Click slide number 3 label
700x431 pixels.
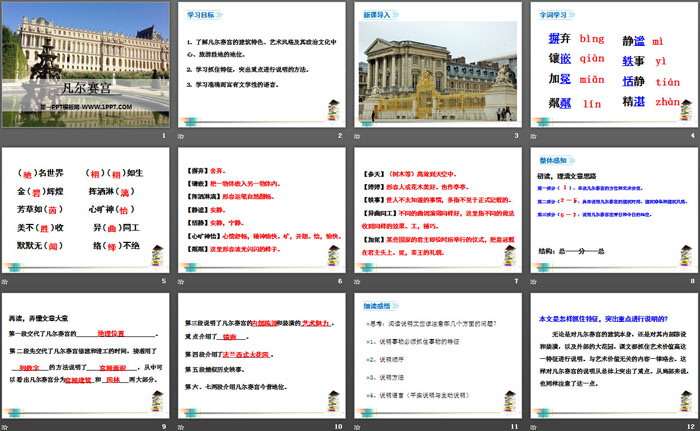click(517, 135)
